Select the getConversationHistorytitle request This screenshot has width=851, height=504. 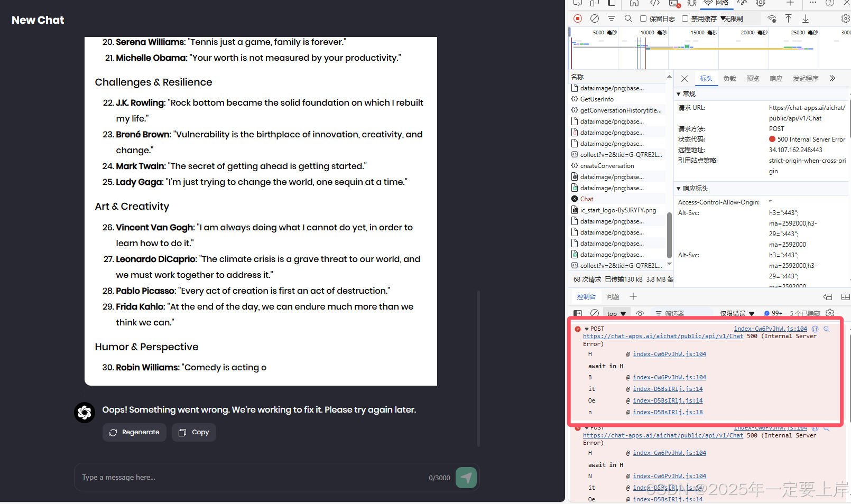617,110
